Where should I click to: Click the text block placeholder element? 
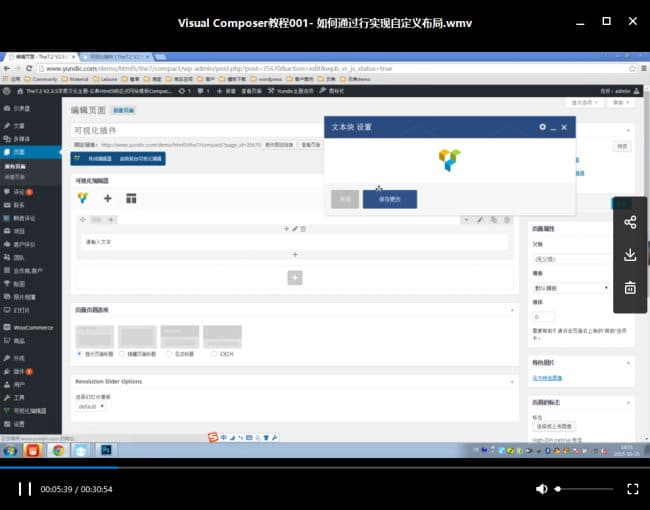coord(295,242)
